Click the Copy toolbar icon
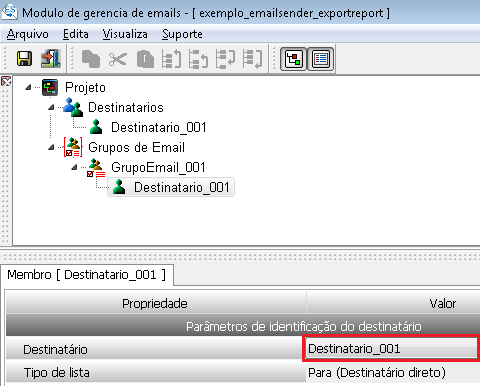The image size is (481, 386). click(x=91, y=59)
